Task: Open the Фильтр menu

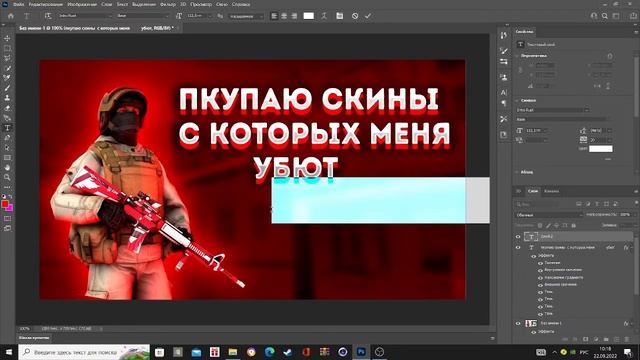Action: click(x=168, y=4)
